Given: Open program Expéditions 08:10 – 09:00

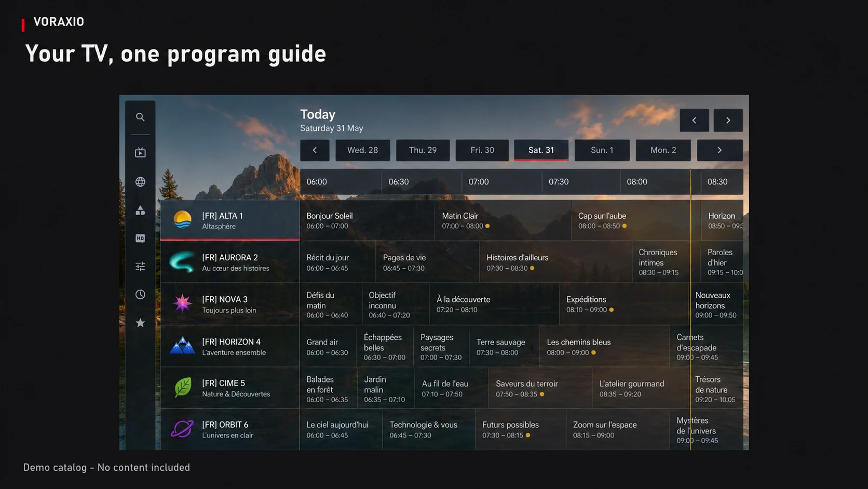Looking at the screenshot, I should click(625, 304).
